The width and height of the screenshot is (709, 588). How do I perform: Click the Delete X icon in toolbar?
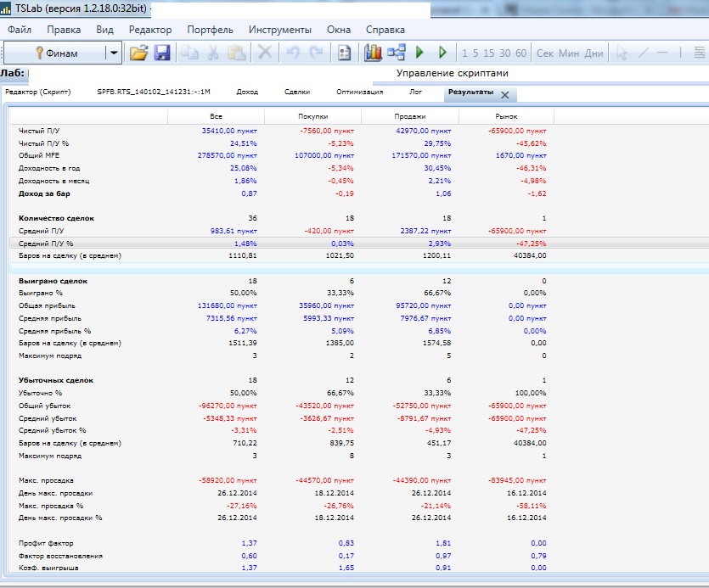coord(265,53)
